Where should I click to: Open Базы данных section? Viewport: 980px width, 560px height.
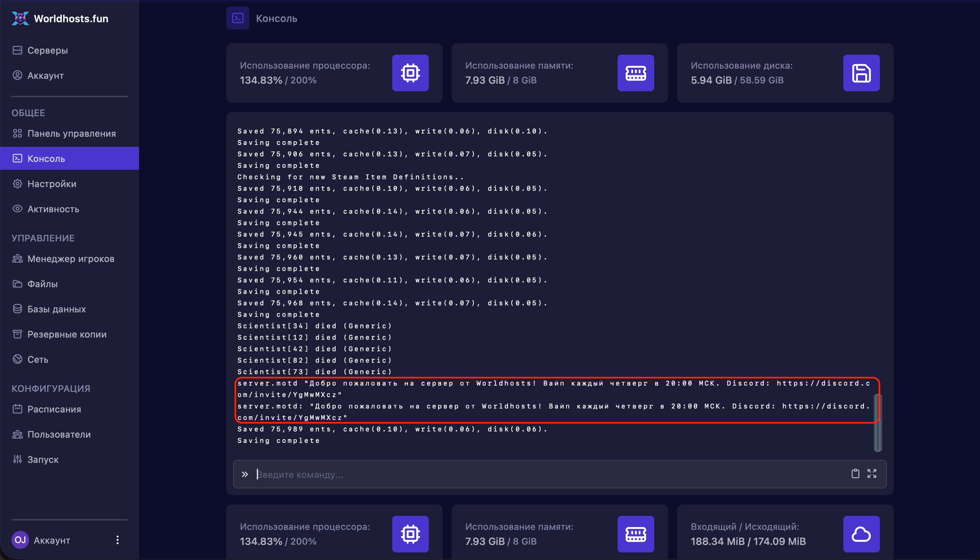[x=69, y=309]
